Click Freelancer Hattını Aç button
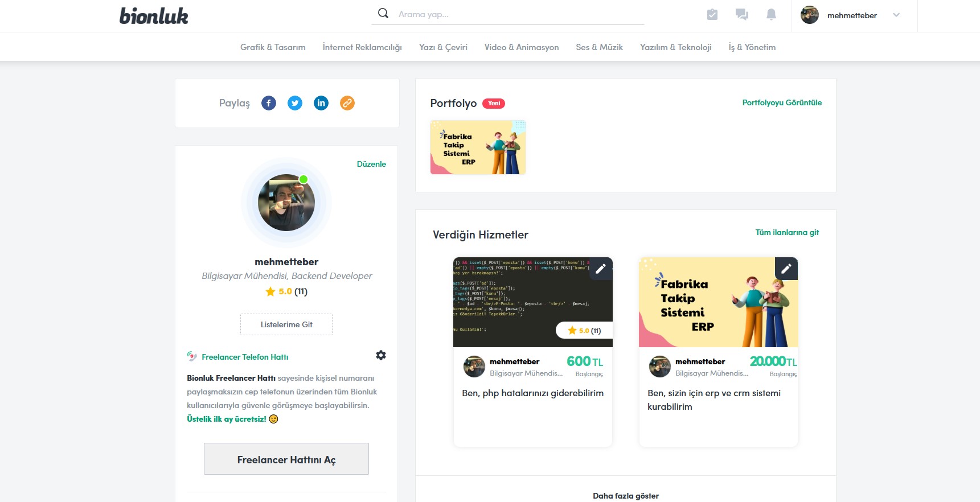This screenshot has height=502, width=980. tap(286, 459)
